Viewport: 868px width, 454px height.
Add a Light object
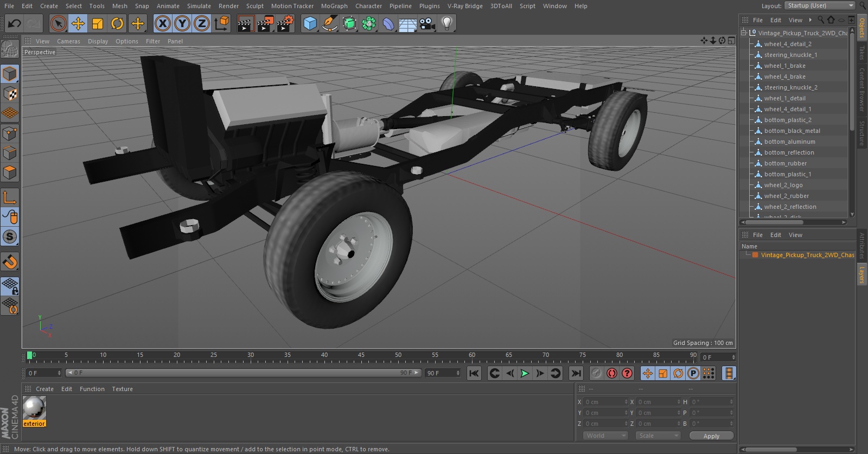coord(447,23)
